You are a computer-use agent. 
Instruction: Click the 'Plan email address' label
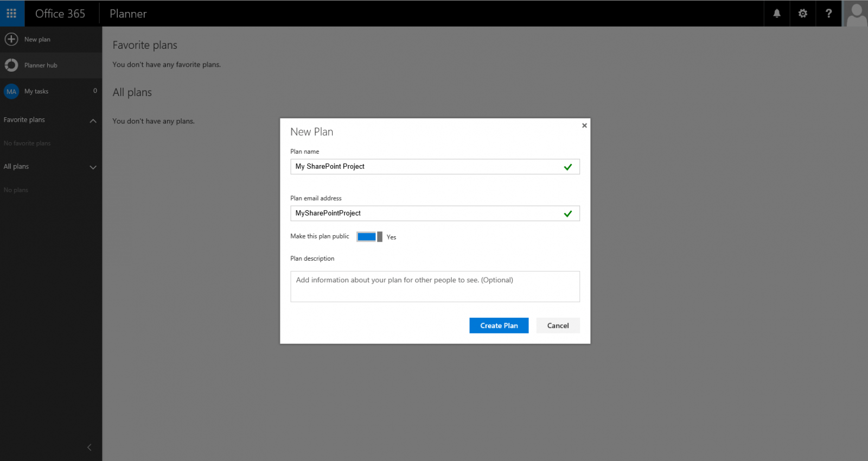point(316,198)
